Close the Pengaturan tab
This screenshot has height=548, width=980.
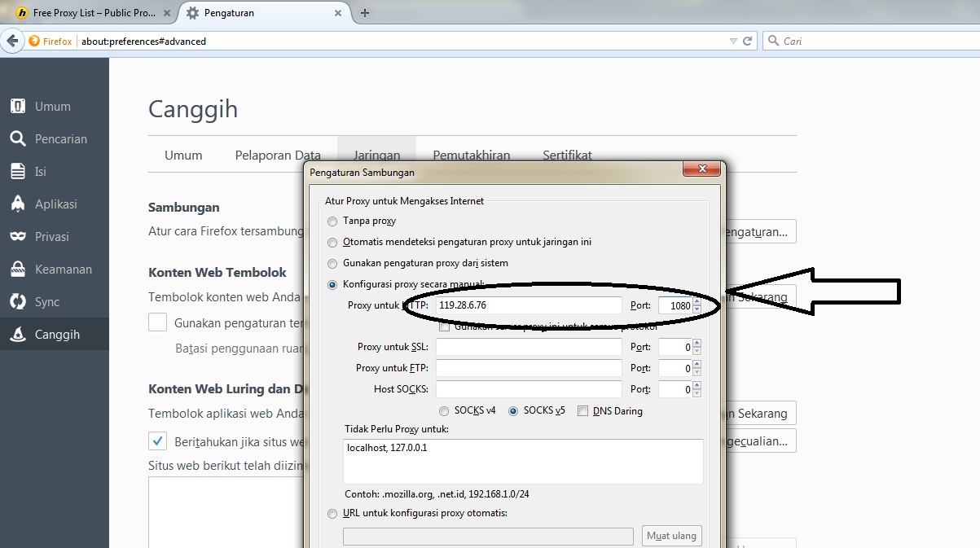pyautogui.click(x=340, y=13)
